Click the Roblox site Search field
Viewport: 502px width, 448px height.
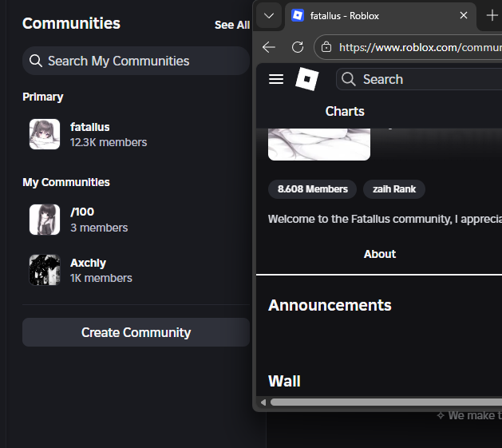[420, 79]
